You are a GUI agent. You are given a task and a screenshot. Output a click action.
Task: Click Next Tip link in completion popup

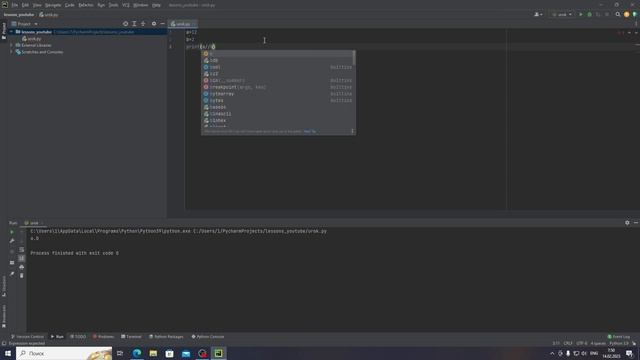point(310,131)
